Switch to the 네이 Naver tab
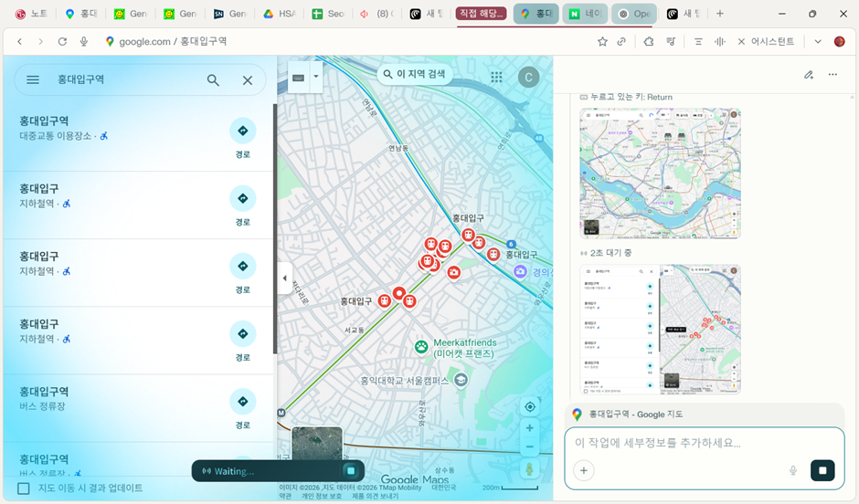Image resolution: width=859 pixels, height=504 pixels. (585, 14)
